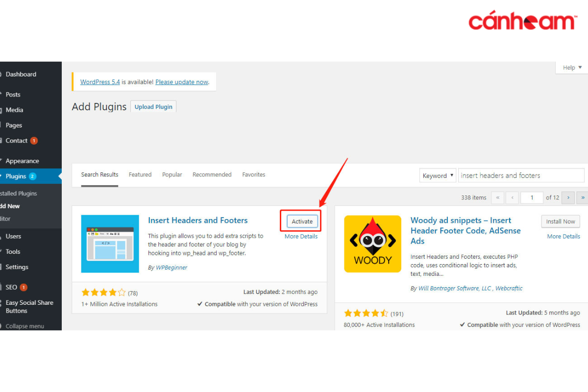Screen dimensions: 588x392
Task: Click the current page number field
Action: 532,197
